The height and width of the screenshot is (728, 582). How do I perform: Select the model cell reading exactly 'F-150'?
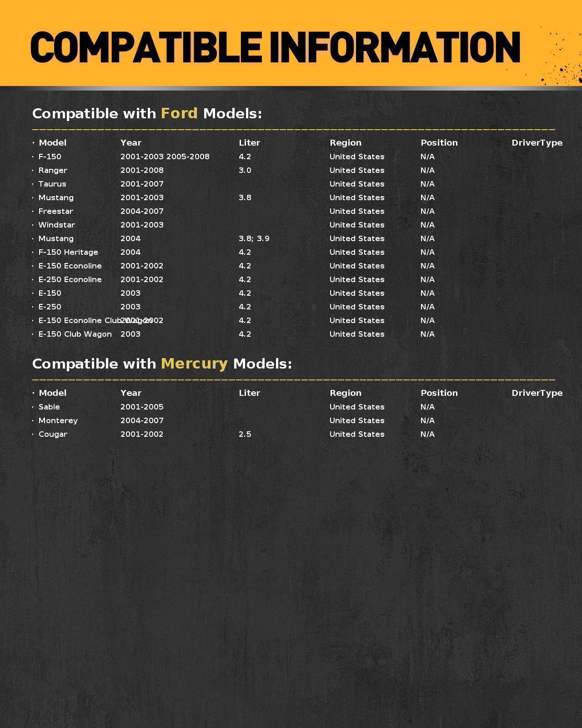click(50, 157)
